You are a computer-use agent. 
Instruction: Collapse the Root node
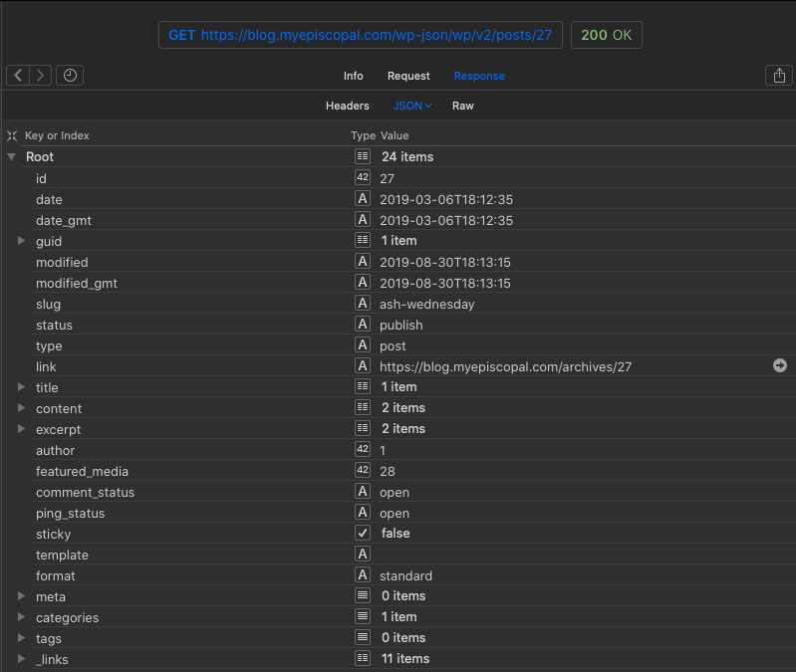[12, 156]
